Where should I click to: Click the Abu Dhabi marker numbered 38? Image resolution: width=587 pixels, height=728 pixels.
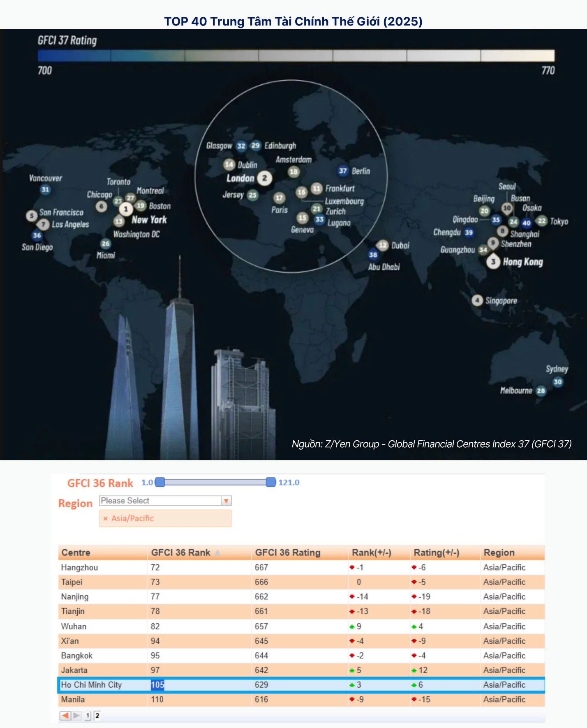coord(373,254)
